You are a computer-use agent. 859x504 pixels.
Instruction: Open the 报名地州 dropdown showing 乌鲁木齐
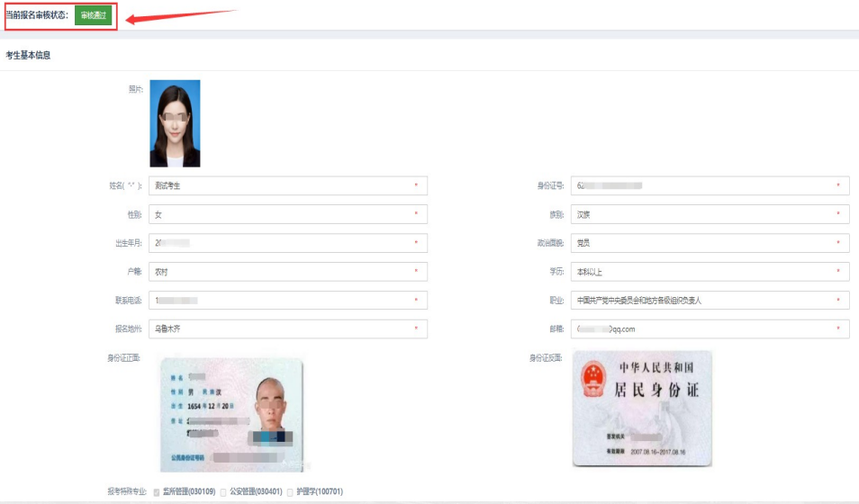[287, 329]
